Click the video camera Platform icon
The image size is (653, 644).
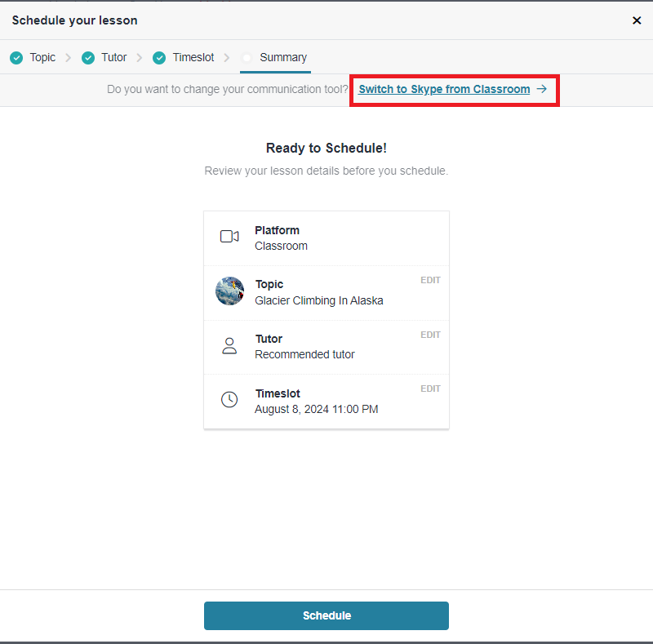pos(229,237)
